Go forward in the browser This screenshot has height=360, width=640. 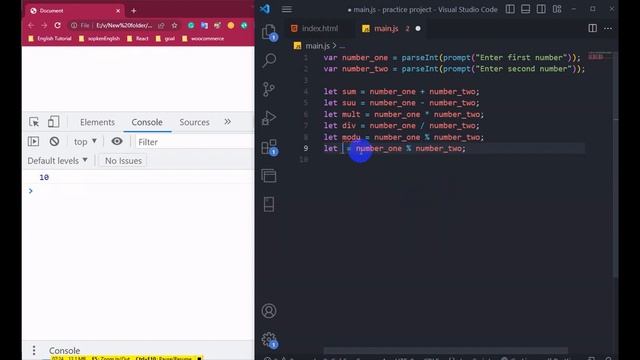[x=44, y=25]
